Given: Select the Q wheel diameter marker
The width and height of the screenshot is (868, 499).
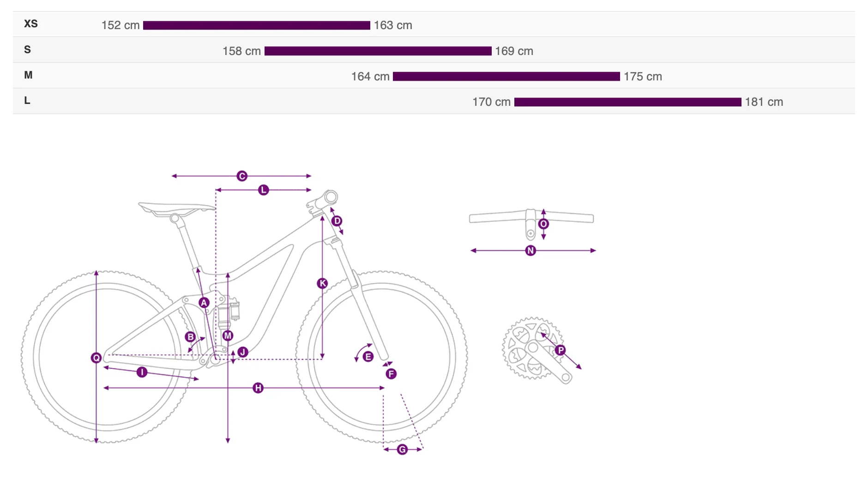Looking at the screenshot, I should point(96,358).
